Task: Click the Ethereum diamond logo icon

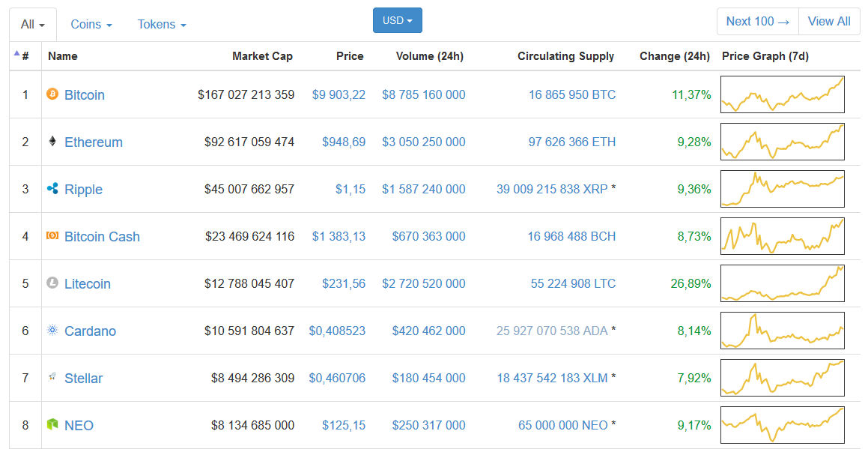Action: coord(52,142)
